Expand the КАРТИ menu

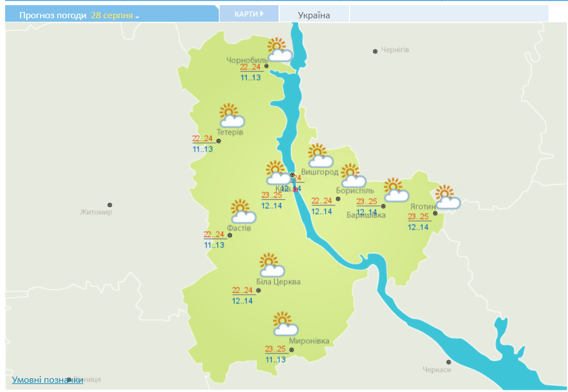tap(249, 14)
